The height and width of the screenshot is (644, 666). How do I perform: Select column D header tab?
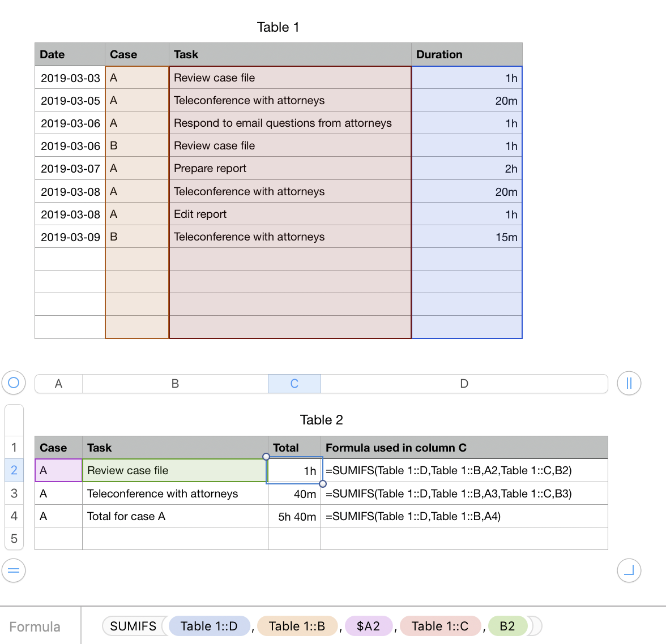(464, 384)
